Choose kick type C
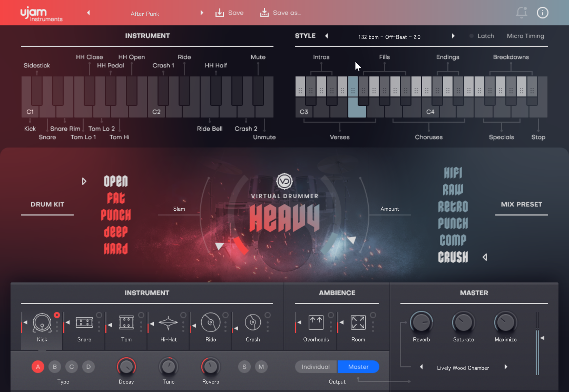Image resolution: width=569 pixels, height=392 pixels. (72, 367)
